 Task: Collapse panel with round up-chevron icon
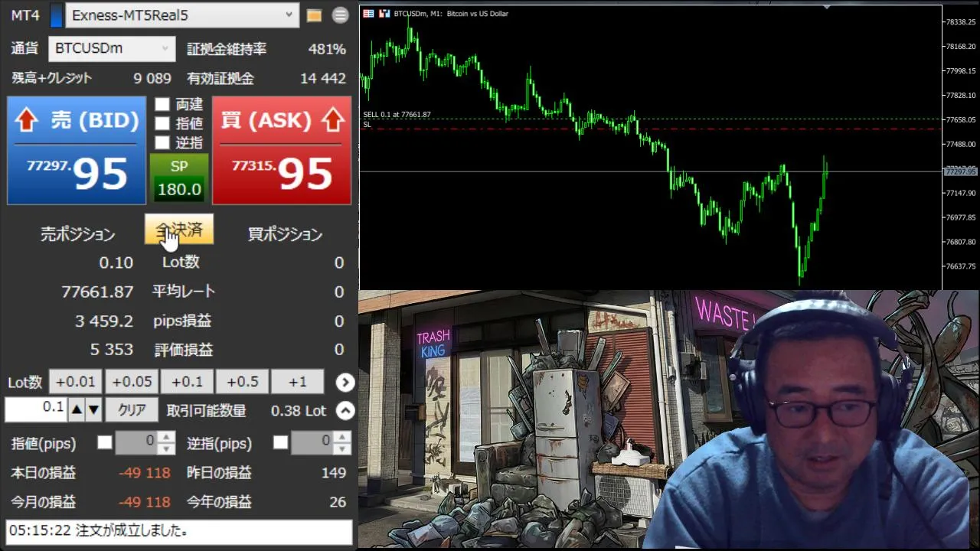345,411
